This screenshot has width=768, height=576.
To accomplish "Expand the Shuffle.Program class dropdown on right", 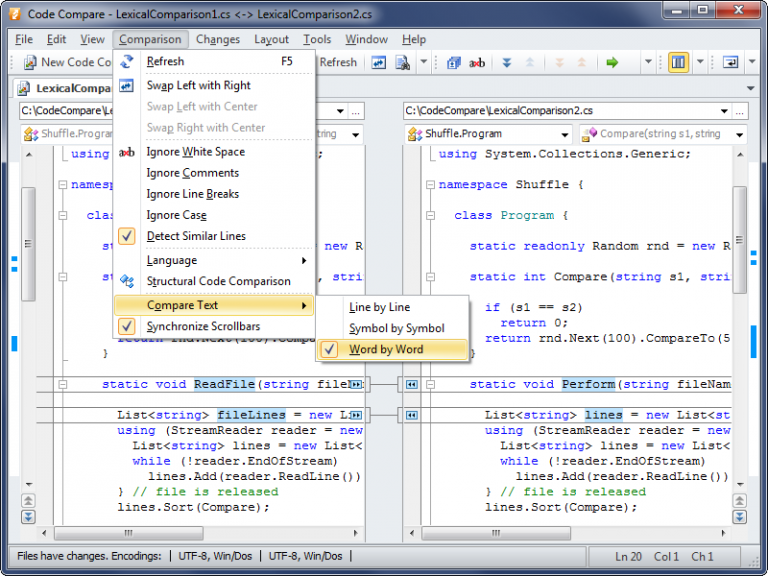I will (x=567, y=134).
